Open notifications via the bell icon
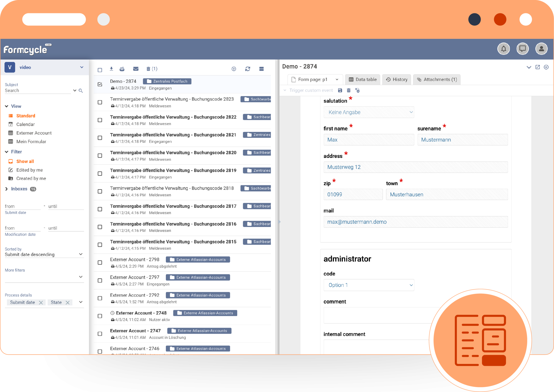The image size is (554, 392). click(x=503, y=49)
